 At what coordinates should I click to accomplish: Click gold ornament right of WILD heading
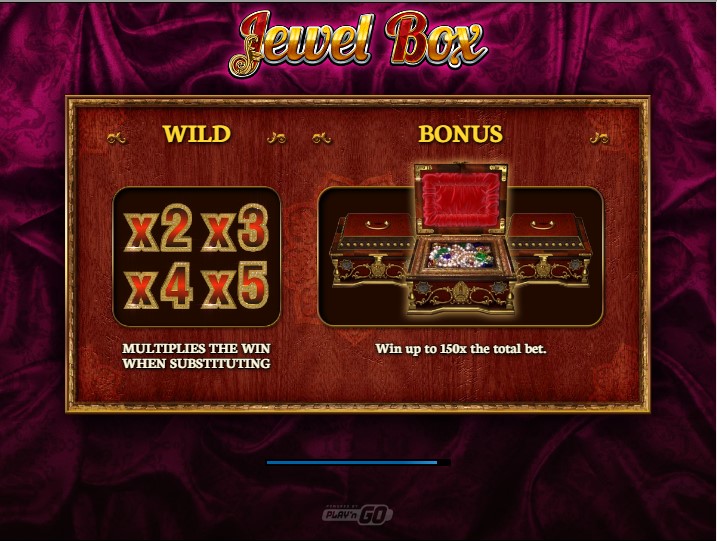(277, 137)
